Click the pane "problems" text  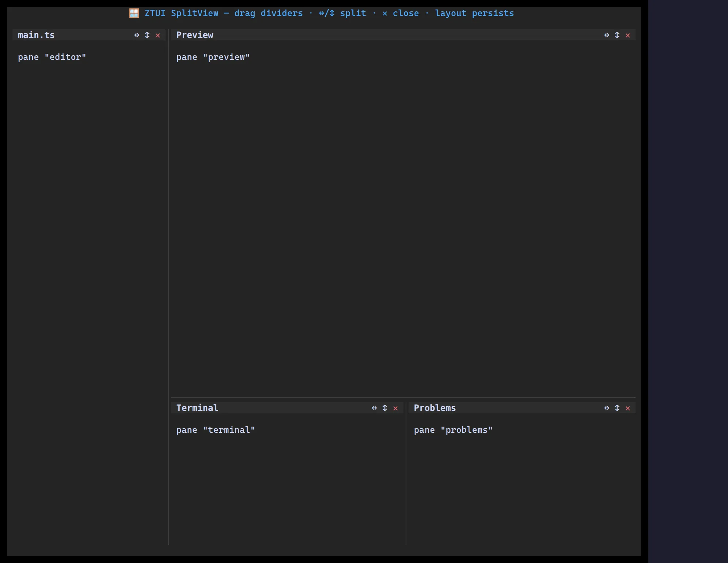(x=453, y=430)
